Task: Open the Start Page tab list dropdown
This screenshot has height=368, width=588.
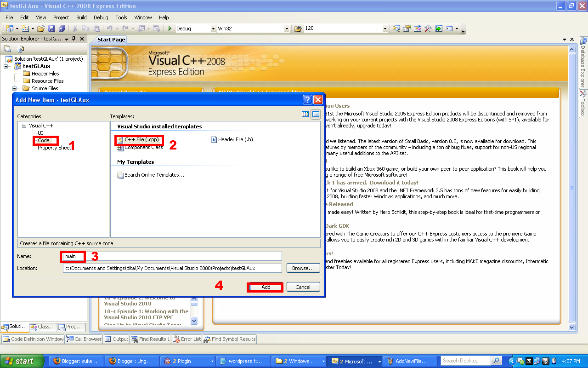Action: click(x=565, y=40)
